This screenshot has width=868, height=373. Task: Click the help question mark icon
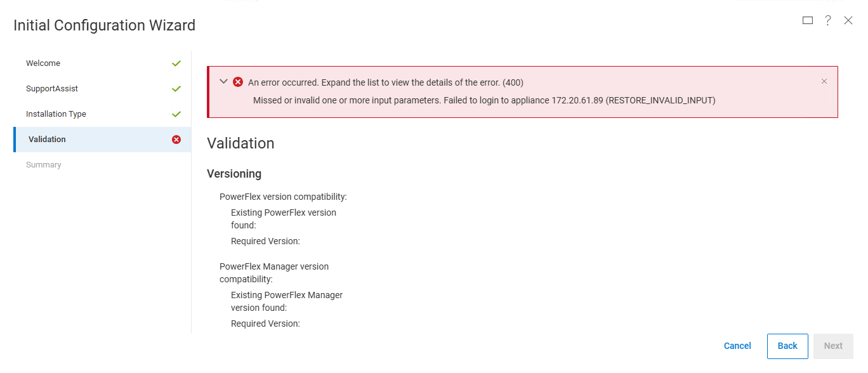pos(827,20)
